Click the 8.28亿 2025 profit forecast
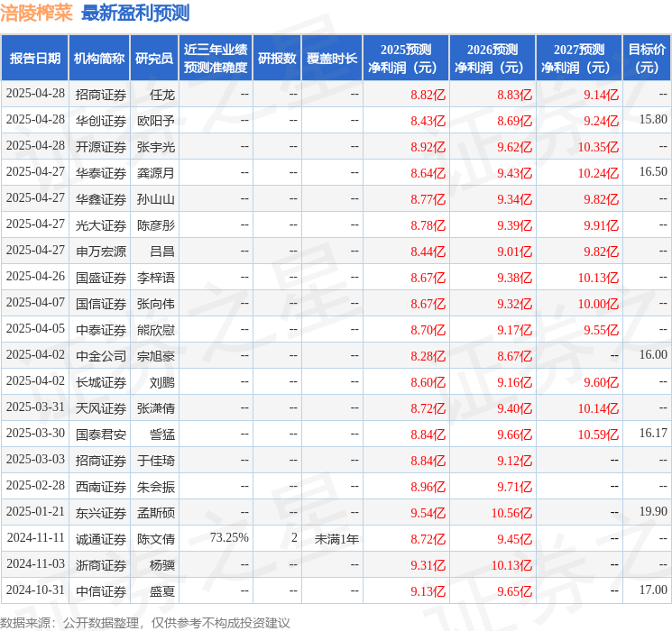 428,356
